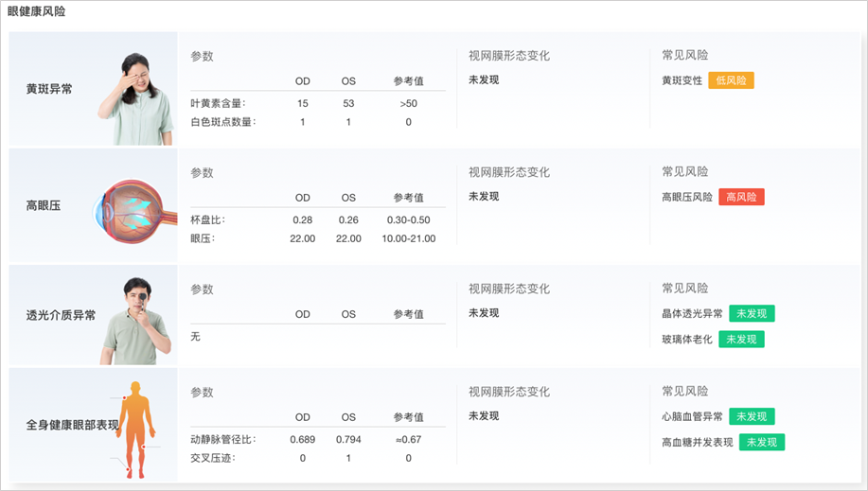Screen dimensions: 868x491
Task: Select the 高眼压 category title
Action: (44, 205)
